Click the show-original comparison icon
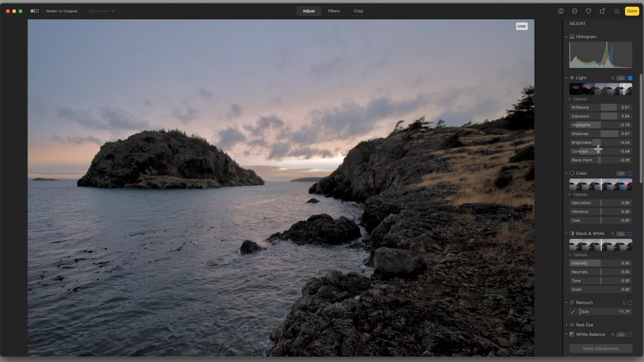644x362 pixels. point(35,11)
